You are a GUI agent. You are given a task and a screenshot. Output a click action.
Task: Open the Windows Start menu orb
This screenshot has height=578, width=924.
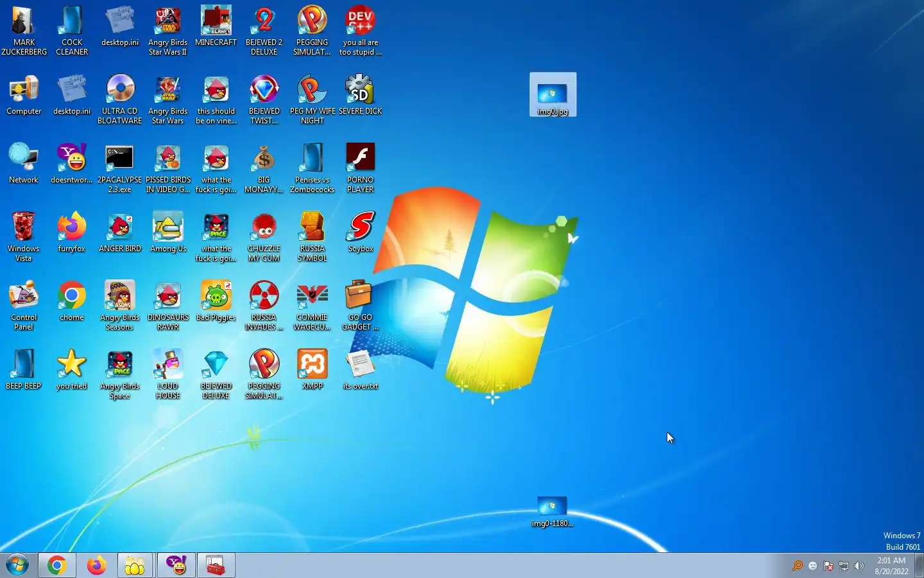click(x=17, y=565)
